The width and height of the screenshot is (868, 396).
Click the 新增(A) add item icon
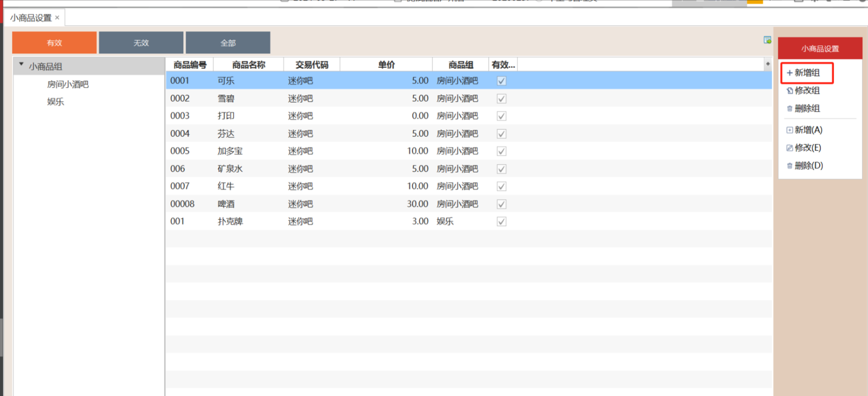pos(789,130)
